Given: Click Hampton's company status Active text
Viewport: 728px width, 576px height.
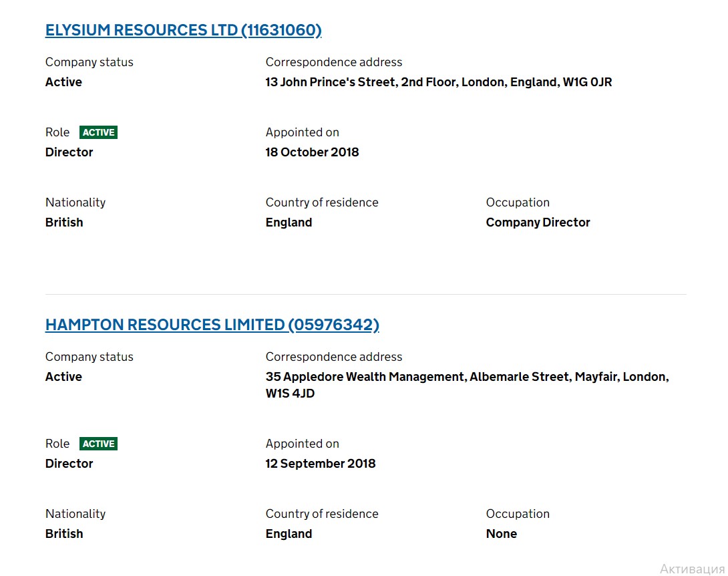Looking at the screenshot, I should coord(63,377).
